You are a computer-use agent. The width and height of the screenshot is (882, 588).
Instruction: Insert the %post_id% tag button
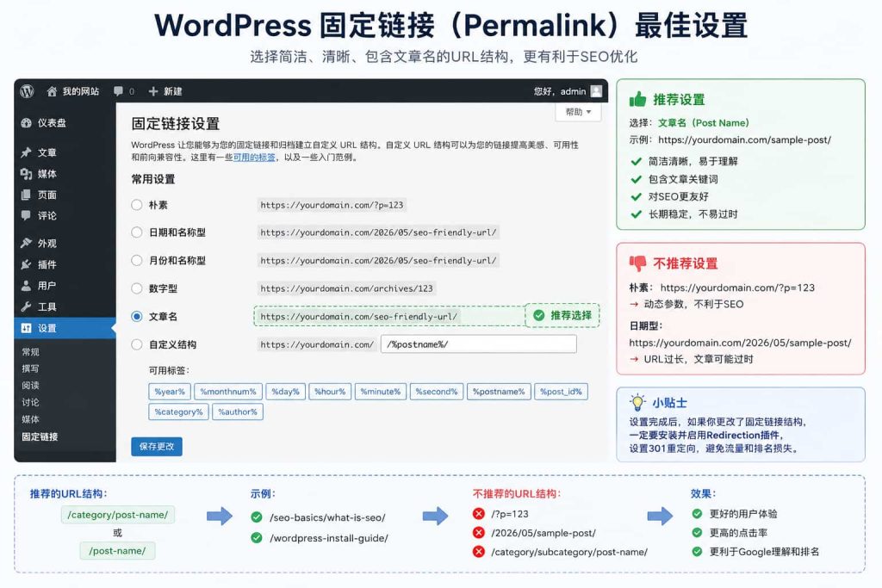(x=561, y=391)
